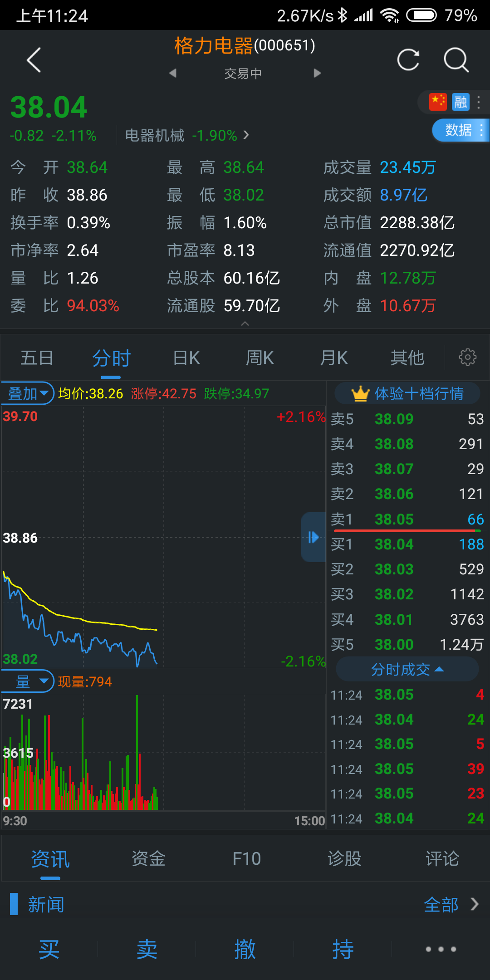
Task: Select 买1 order row at 38.04
Action: pyautogui.click(x=407, y=544)
